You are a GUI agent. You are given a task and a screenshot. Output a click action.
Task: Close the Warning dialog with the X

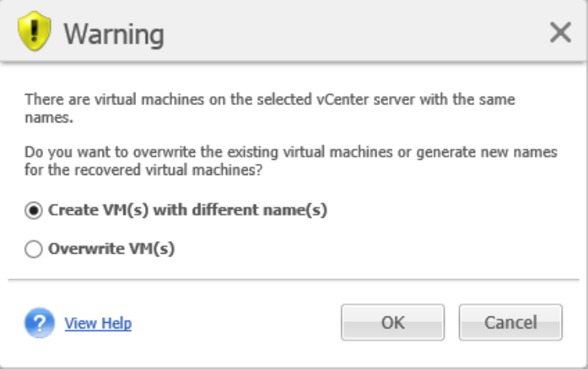click(x=560, y=33)
